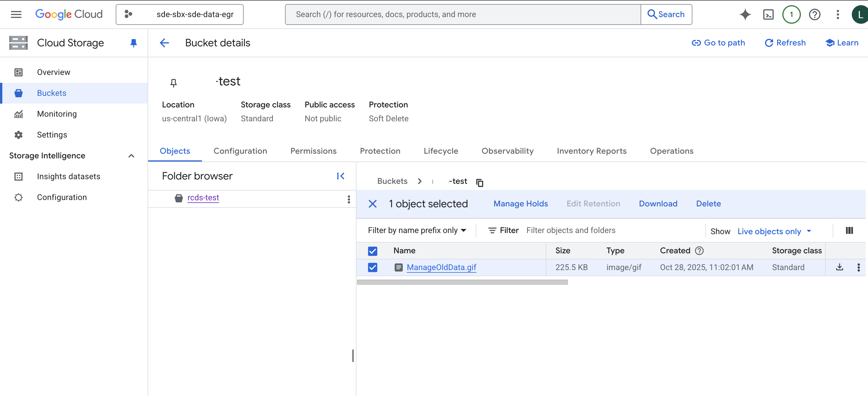This screenshot has width=868, height=396.
Task: Click the horizontal table scrollbar
Action: (462, 283)
